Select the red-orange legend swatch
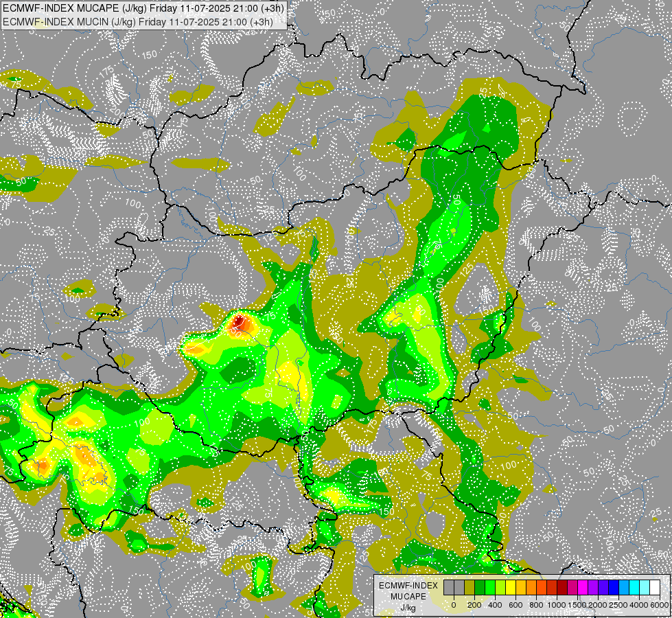This screenshot has width=672, height=618. [542, 588]
